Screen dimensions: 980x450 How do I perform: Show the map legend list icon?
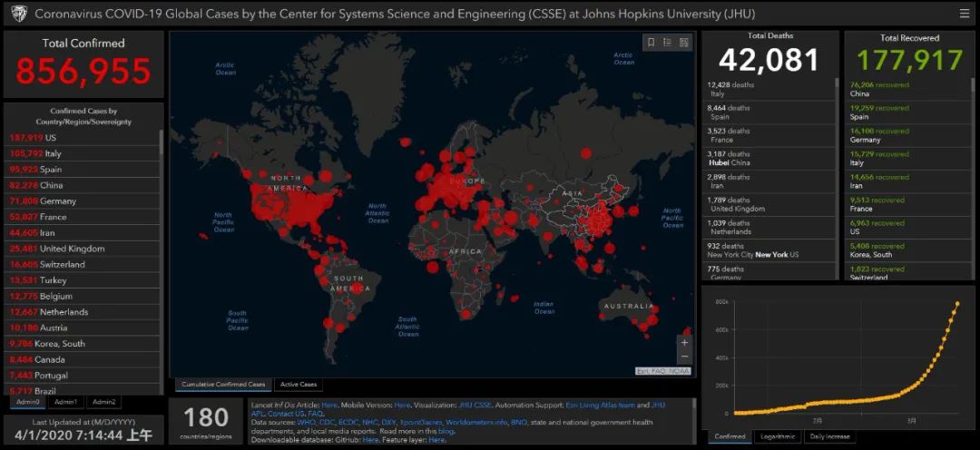coord(667,43)
